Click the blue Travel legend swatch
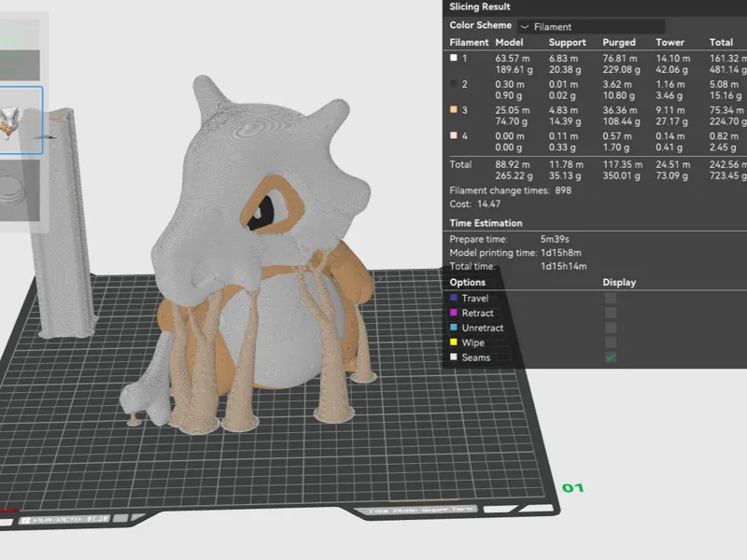Screen dimensions: 747x560 [x=454, y=298]
